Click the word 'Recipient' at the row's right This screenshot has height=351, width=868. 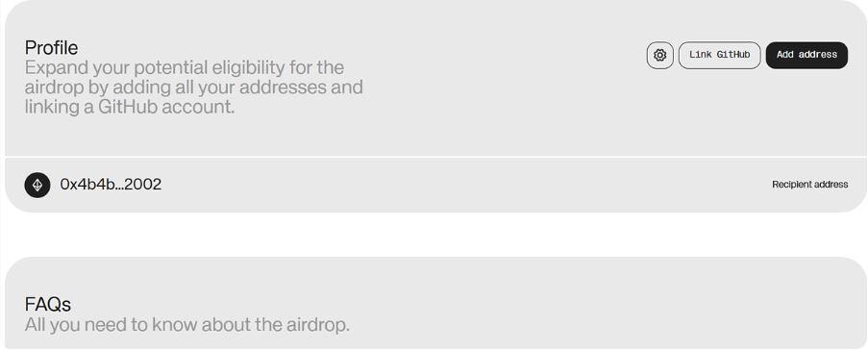click(790, 185)
